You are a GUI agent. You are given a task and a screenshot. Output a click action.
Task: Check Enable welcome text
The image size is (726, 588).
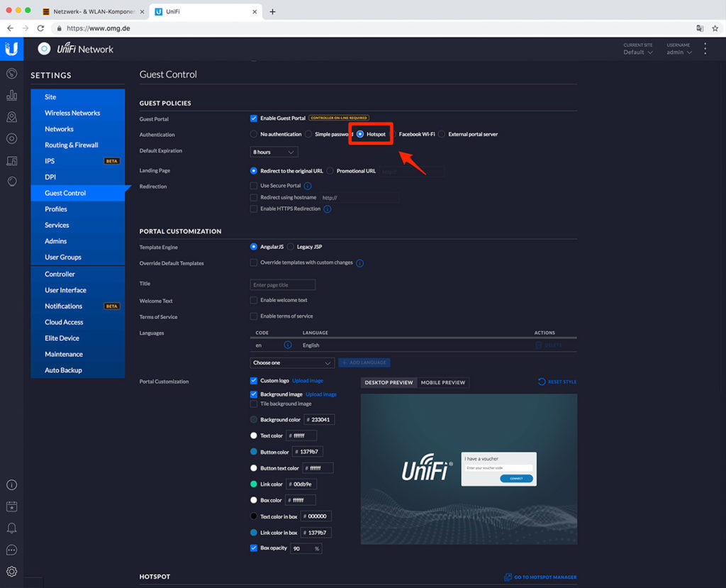pos(254,300)
